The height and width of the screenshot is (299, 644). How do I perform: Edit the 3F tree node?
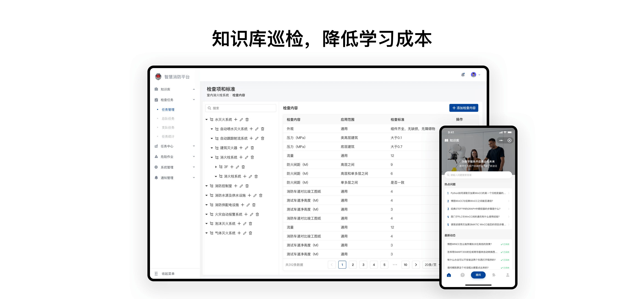point(238,167)
